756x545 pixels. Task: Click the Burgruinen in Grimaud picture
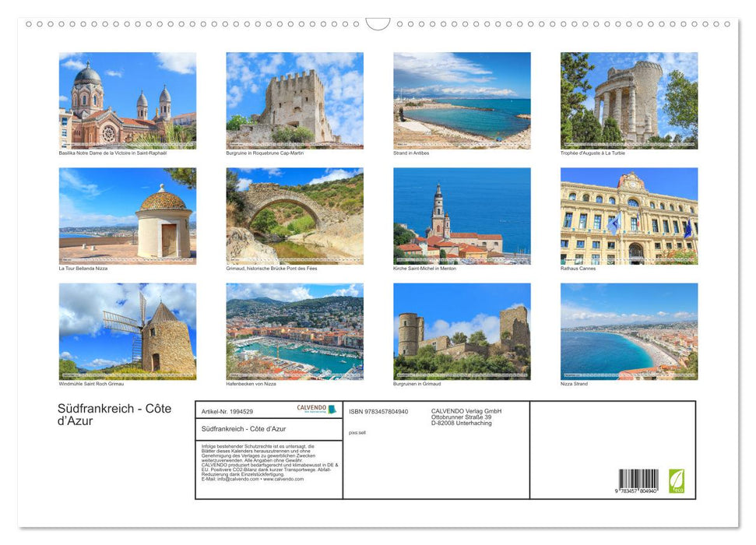click(461, 331)
